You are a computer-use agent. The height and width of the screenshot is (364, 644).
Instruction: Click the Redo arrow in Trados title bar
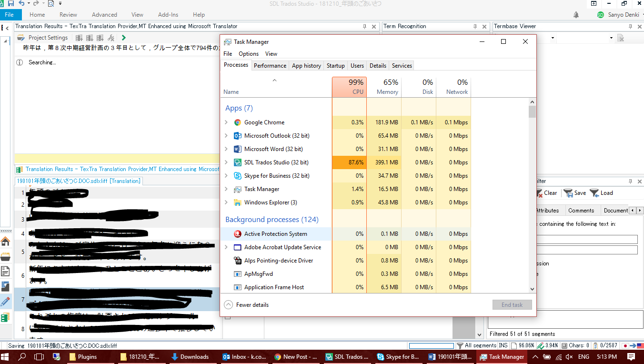click(x=36, y=3)
